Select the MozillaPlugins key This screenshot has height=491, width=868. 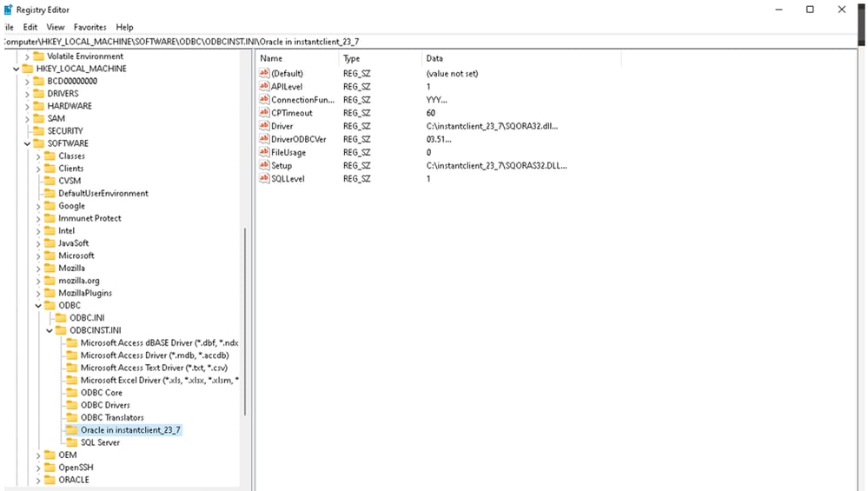85,293
